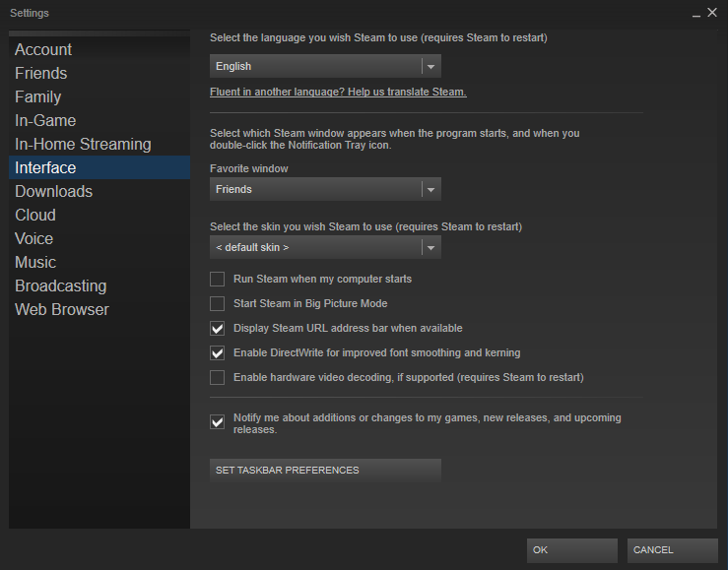The width and height of the screenshot is (728, 570).
Task: Go to Cloud settings
Action: tap(99, 216)
